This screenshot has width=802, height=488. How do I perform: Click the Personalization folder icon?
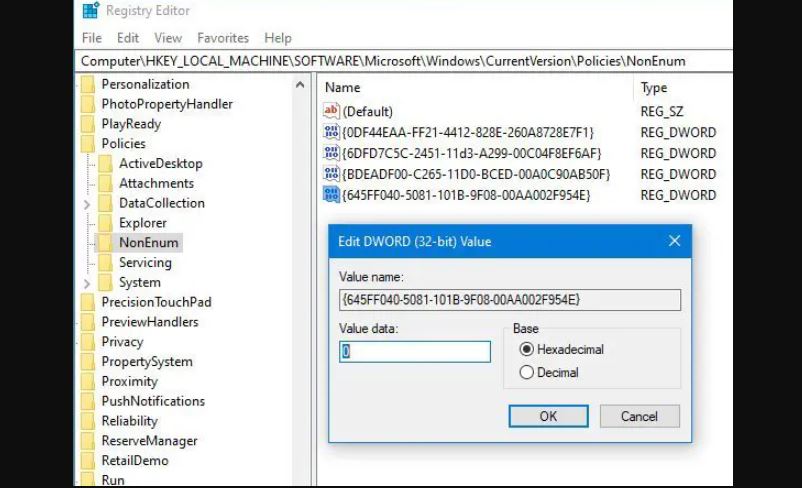(x=88, y=84)
